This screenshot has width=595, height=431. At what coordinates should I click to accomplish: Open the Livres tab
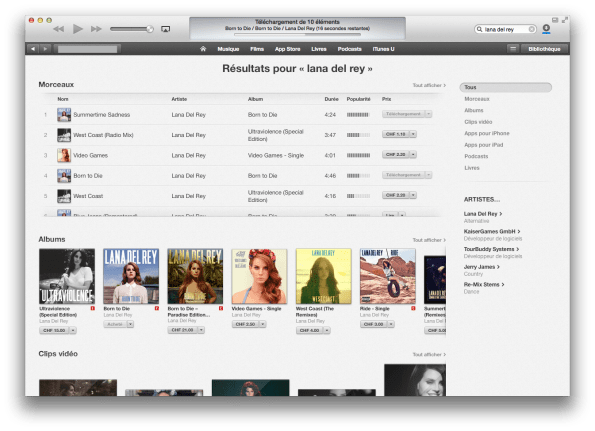pos(319,49)
